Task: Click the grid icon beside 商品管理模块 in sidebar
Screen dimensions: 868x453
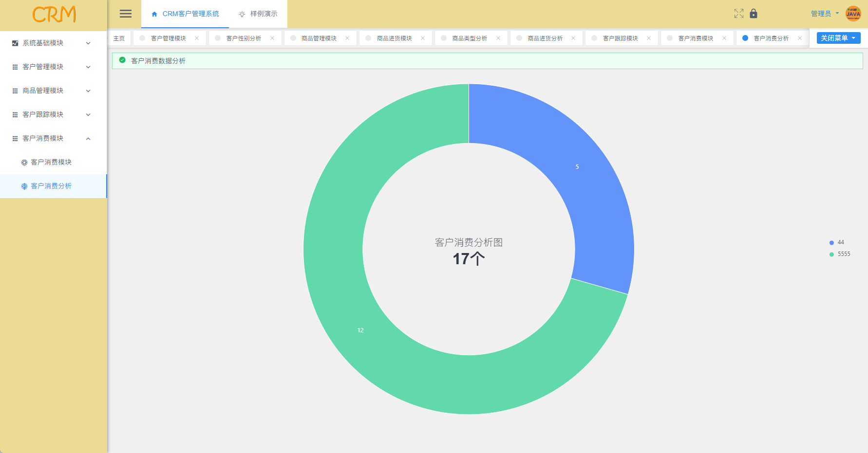Action: coord(15,91)
